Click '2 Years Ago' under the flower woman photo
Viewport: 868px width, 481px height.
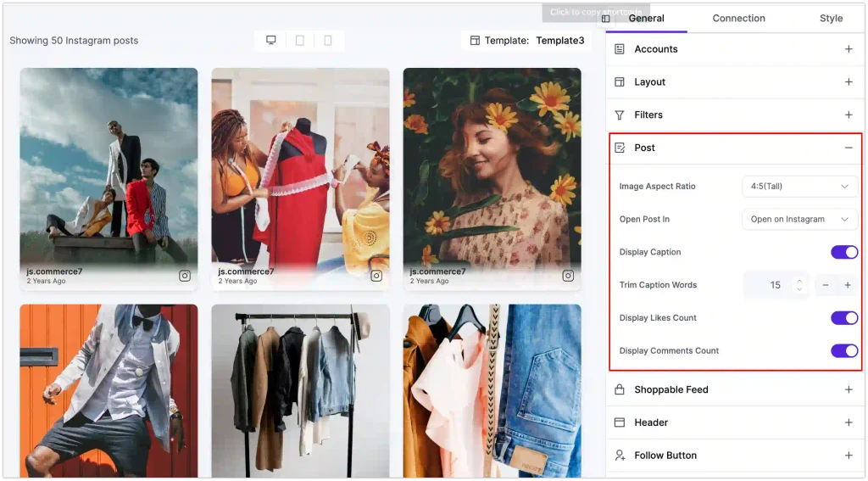[x=430, y=281]
